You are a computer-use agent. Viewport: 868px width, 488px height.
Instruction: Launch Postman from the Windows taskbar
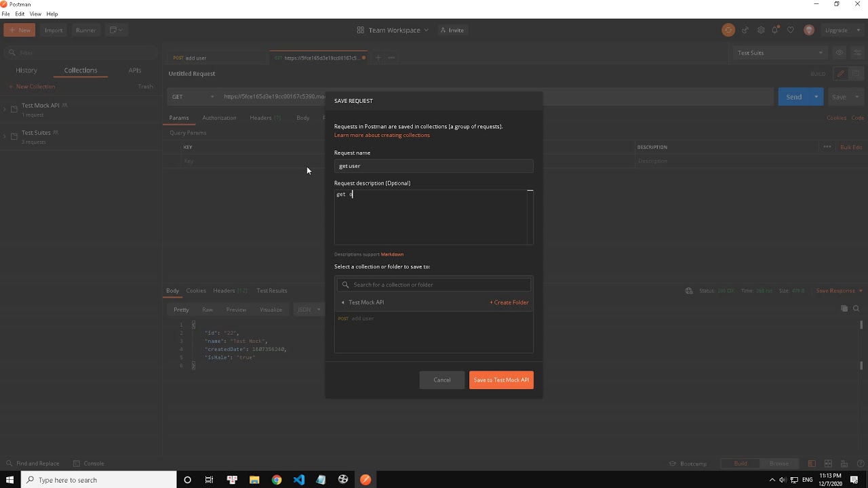point(366,480)
